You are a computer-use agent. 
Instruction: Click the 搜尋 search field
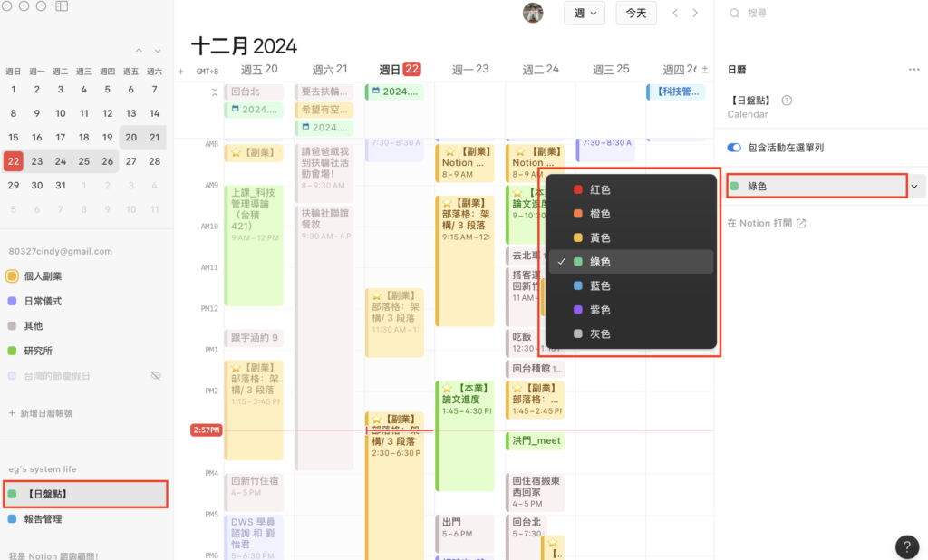pos(816,14)
